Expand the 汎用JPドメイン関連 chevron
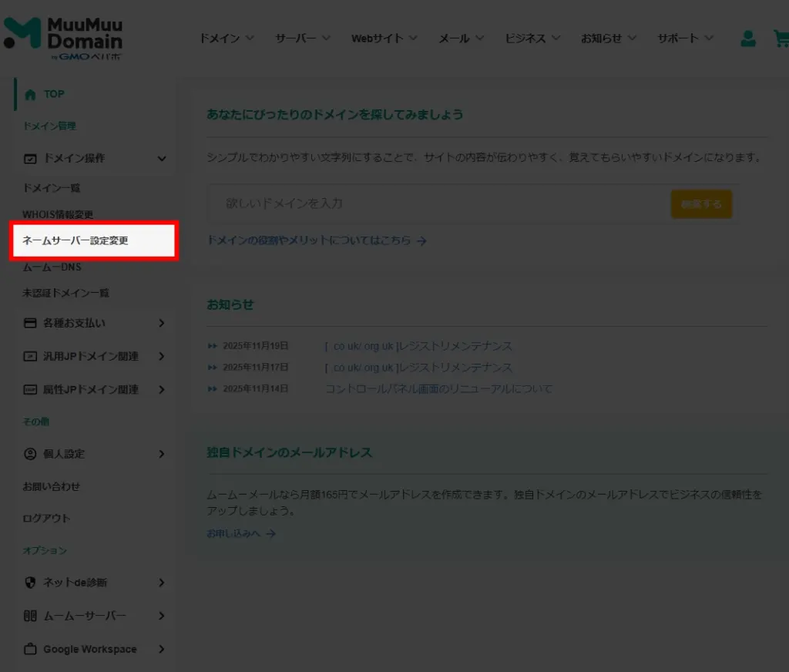This screenshot has height=672, width=789. (x=162, y=356)
